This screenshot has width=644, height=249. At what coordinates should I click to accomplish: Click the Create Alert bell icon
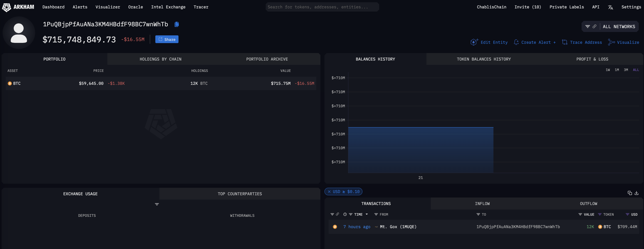(x=516, y=42)
